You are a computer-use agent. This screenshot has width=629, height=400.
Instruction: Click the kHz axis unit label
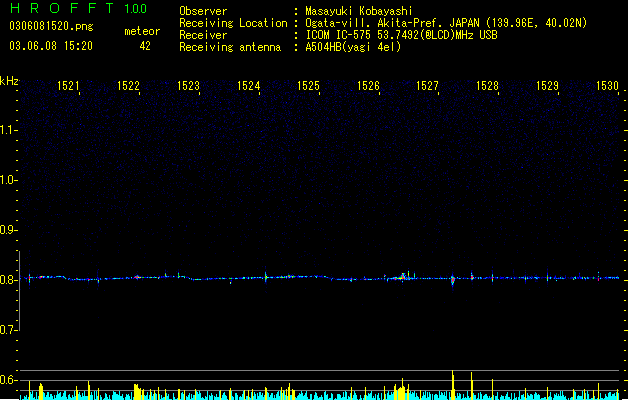pyautogui.click(x=9, y=81)
